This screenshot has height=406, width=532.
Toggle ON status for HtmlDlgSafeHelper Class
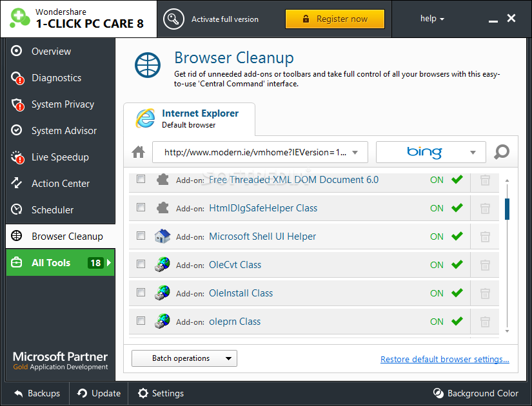click(x=446, y=208)
